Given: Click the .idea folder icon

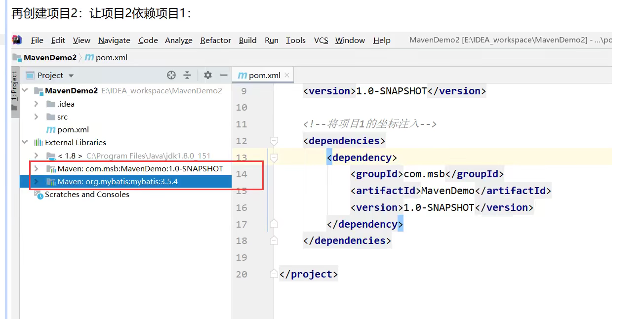Looking at the screenshot, I should pyautogui.click(x=50, y=104).
